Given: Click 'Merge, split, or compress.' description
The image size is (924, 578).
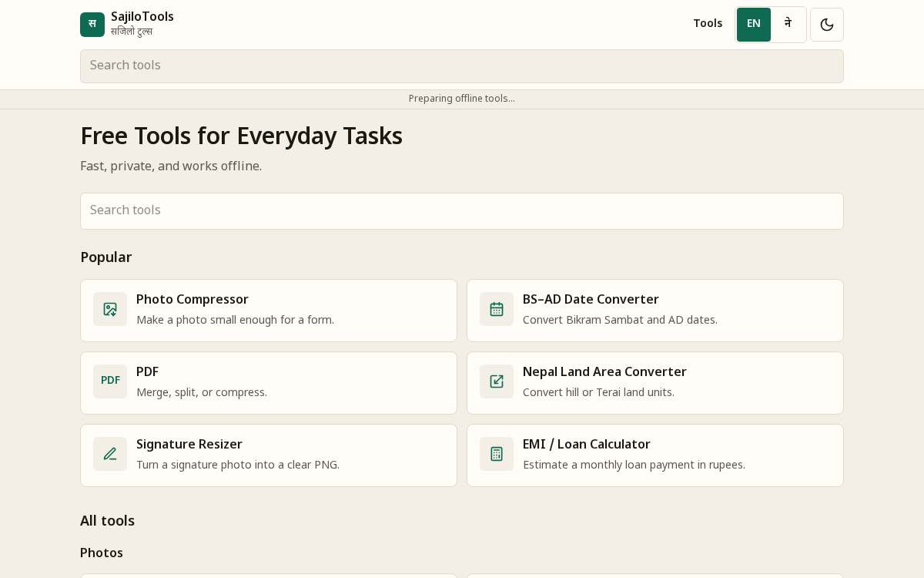Looking at the screenshot, I should 202,392.
